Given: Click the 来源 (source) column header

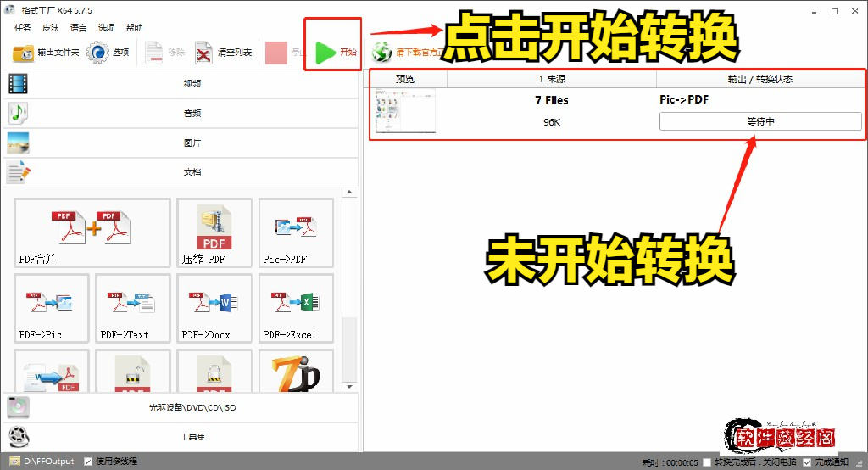Looking at the screenshot, I should (551, 79).
